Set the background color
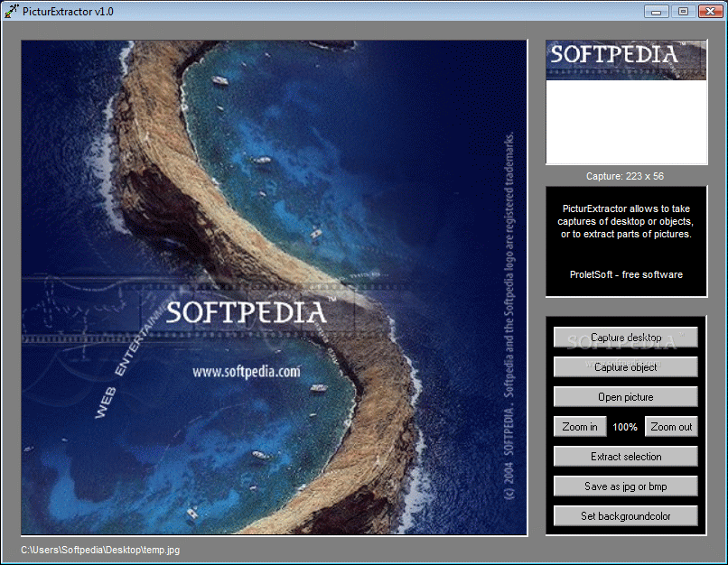Screen dimensions: 728x565 click(625, 516)
